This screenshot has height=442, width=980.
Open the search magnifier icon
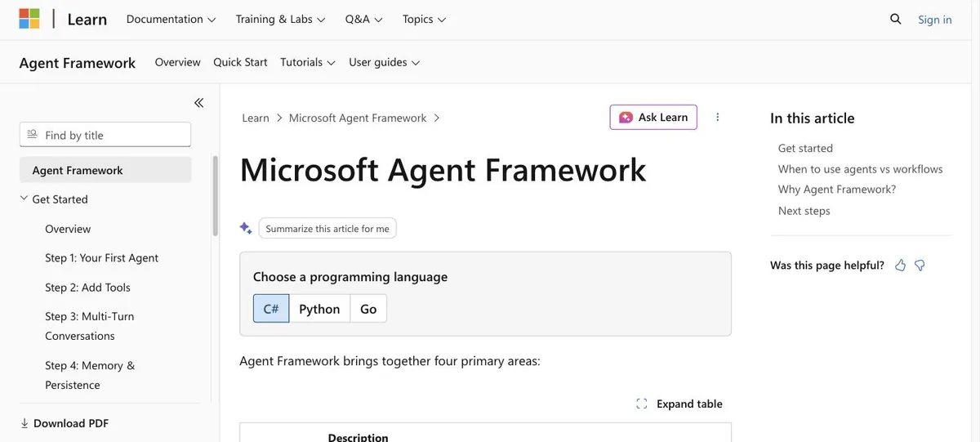896,19
